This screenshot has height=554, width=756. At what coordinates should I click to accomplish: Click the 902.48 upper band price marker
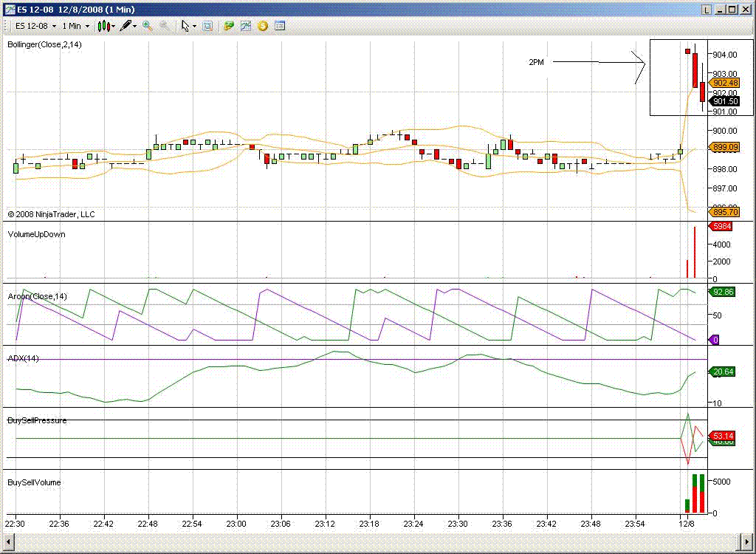point(724,83)
